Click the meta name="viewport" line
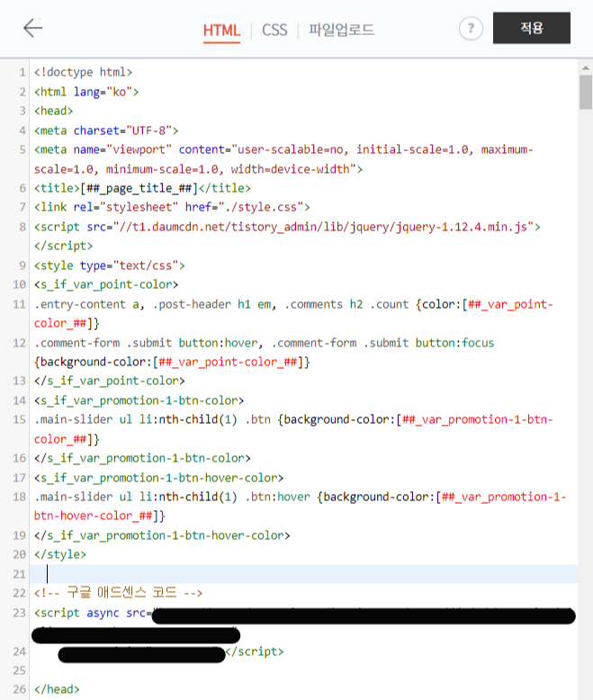 coord(283,149)
